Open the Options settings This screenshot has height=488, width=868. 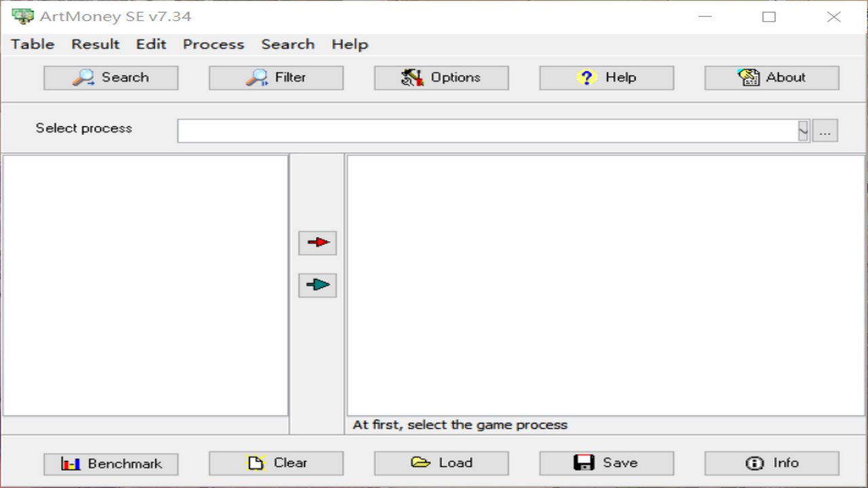441,78
